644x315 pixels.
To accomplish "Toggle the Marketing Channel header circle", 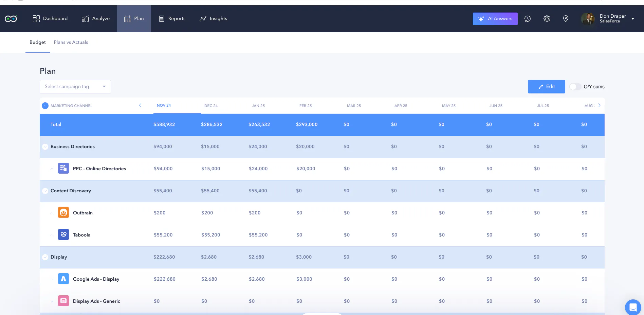I will (45, 106).
